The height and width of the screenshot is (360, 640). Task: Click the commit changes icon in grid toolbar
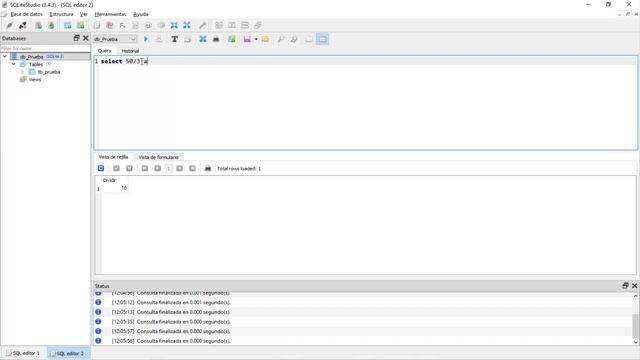[116, 169]
